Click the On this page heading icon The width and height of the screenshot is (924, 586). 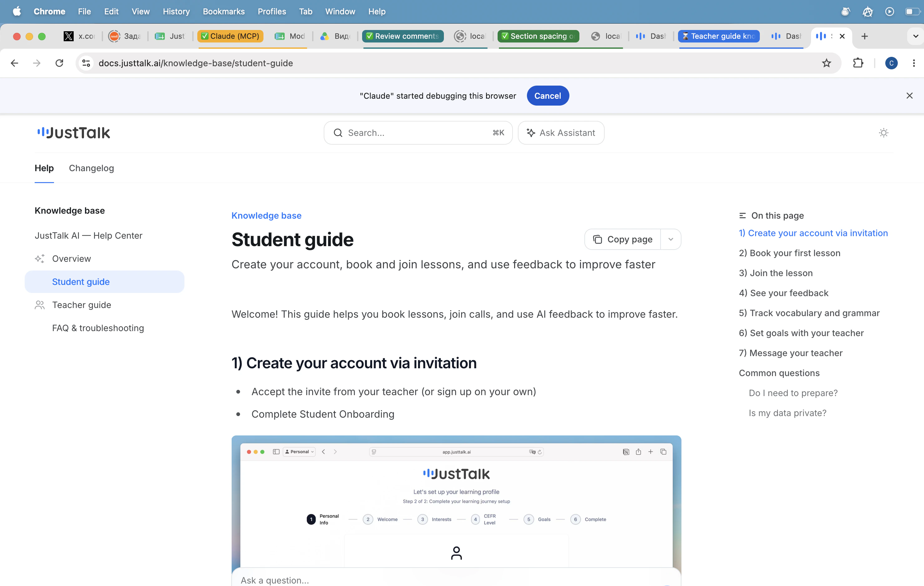[x=743, y=216]
